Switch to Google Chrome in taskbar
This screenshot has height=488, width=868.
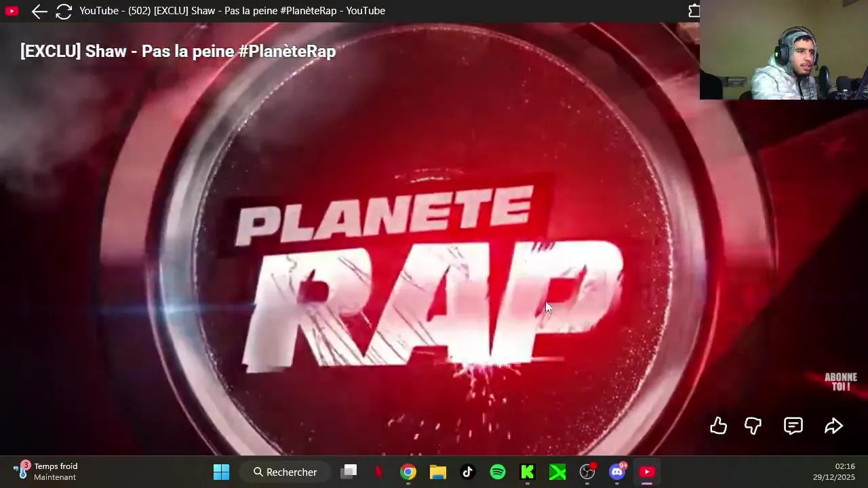pos(408,472)
